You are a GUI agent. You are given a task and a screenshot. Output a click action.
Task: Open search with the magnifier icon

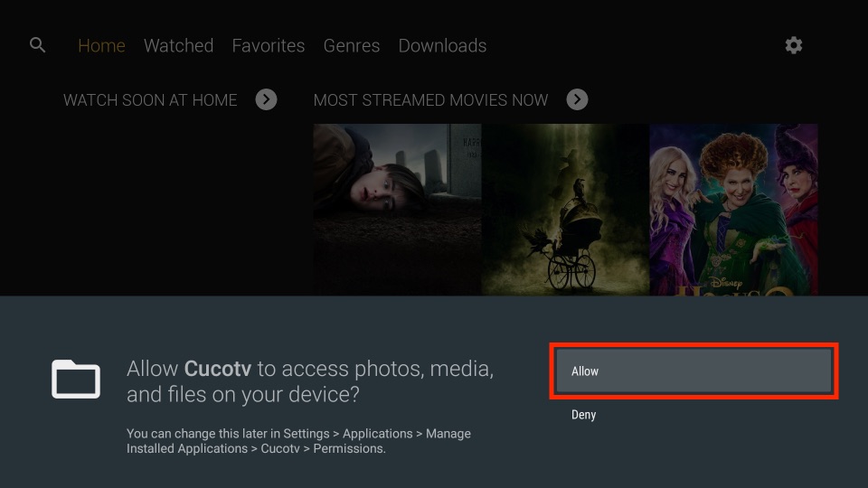click(x=38, y=45)
